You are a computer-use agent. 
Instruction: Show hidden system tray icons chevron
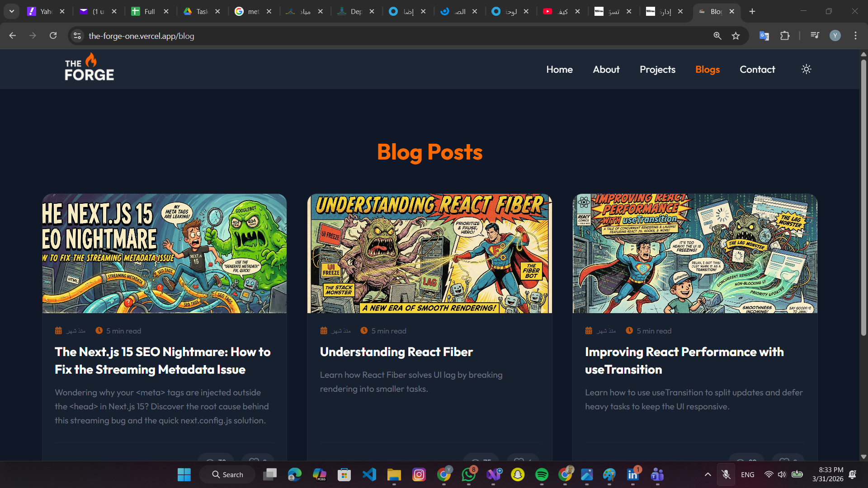[708, 474]
